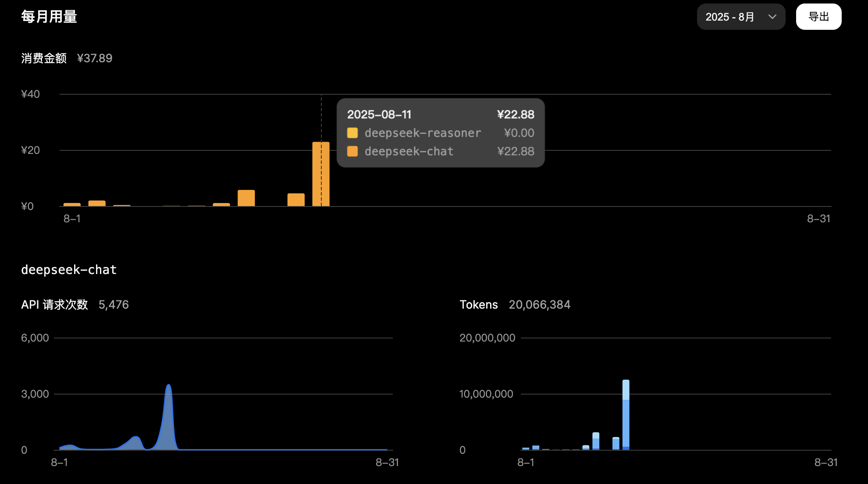Click the ¥40 axis label
This screenshot has width=868, height=484.
[30, 94]
